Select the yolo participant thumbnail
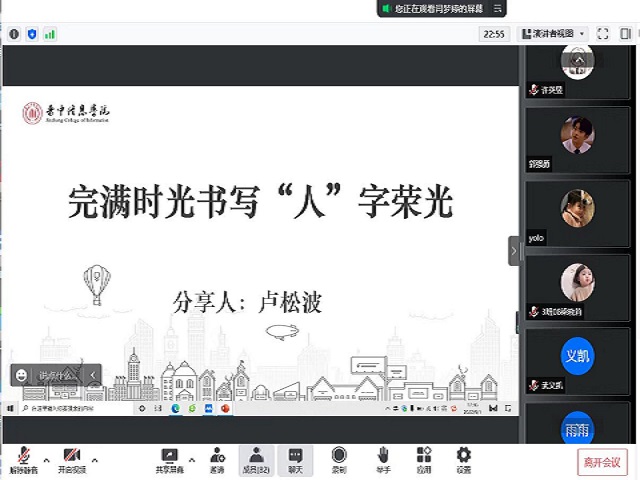The height and width of the screenshot is (480, 640). (577, 213)
